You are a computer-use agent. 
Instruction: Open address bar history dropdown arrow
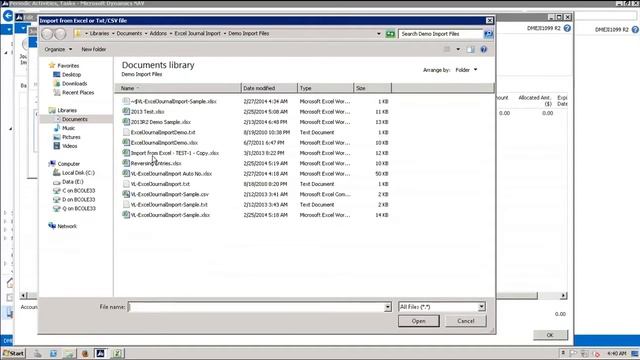379,34
